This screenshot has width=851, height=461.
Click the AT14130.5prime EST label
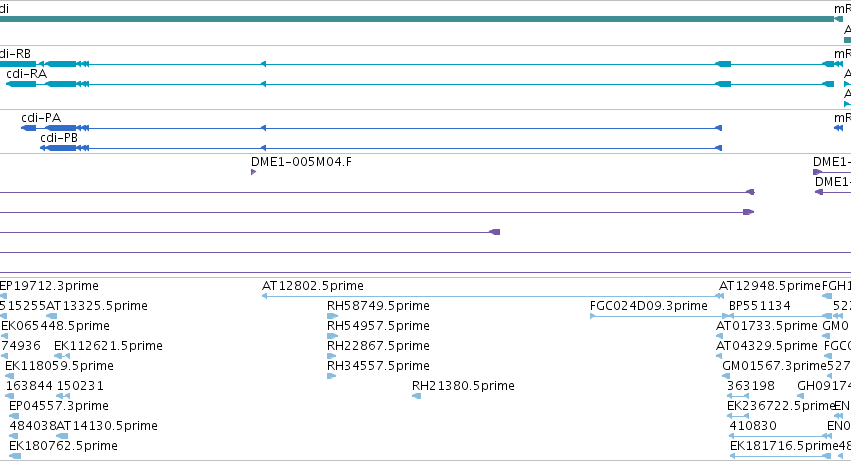(x=107, y=426)
